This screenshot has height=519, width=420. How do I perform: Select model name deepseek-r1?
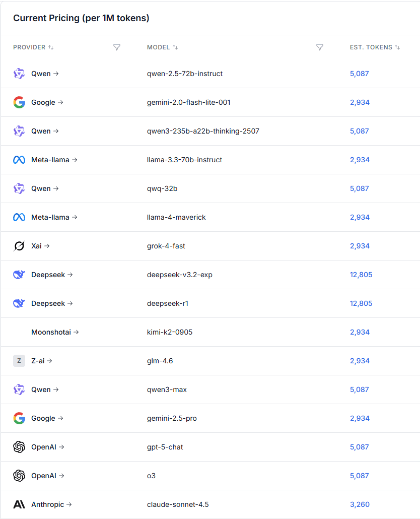[x=168, y=303]
